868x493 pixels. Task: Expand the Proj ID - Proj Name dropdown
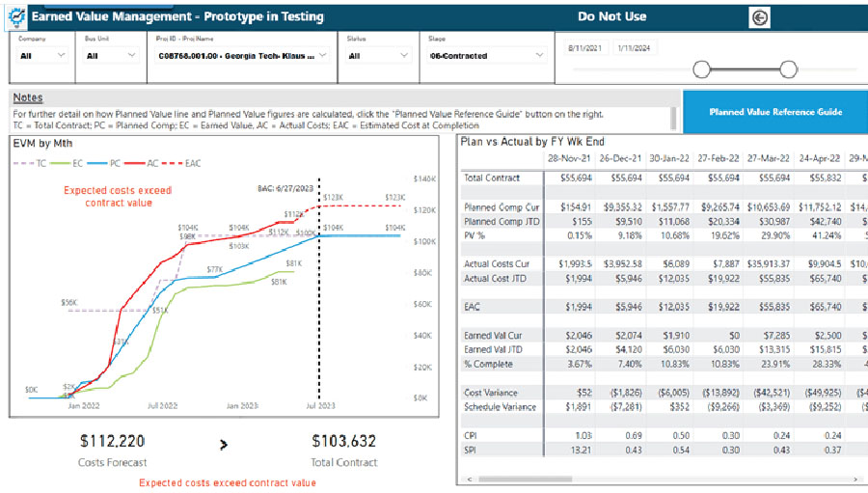point(242,55)
